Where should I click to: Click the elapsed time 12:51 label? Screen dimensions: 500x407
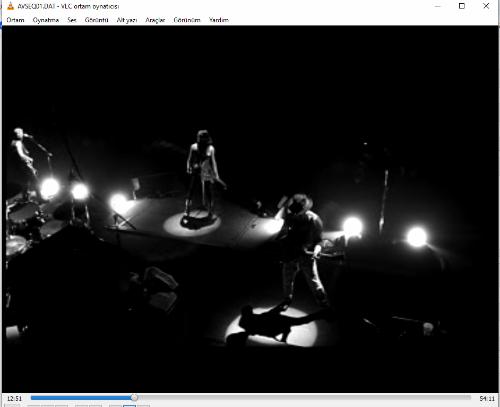coord(14,398)
